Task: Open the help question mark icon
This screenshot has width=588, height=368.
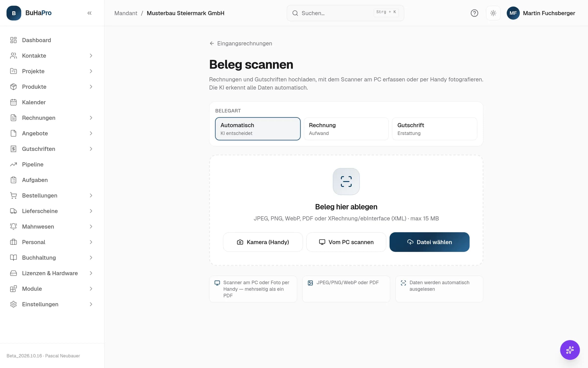Action: (x=474, y=13)
